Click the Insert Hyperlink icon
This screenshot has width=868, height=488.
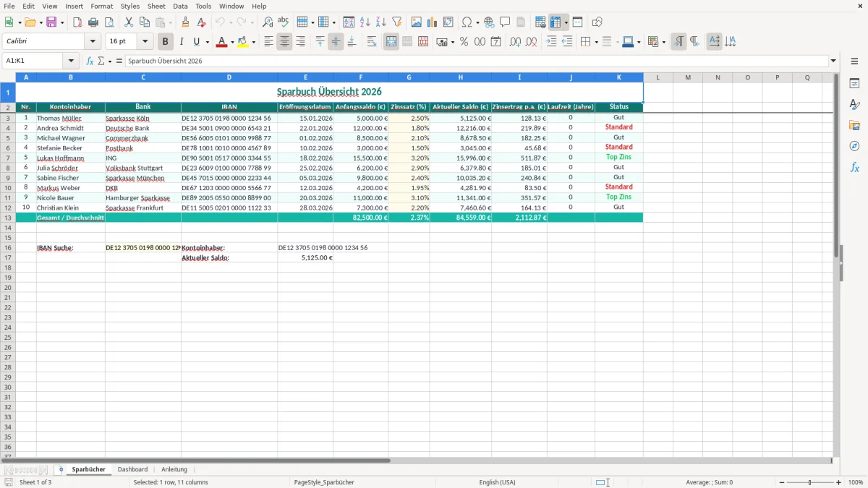[489, 22]
